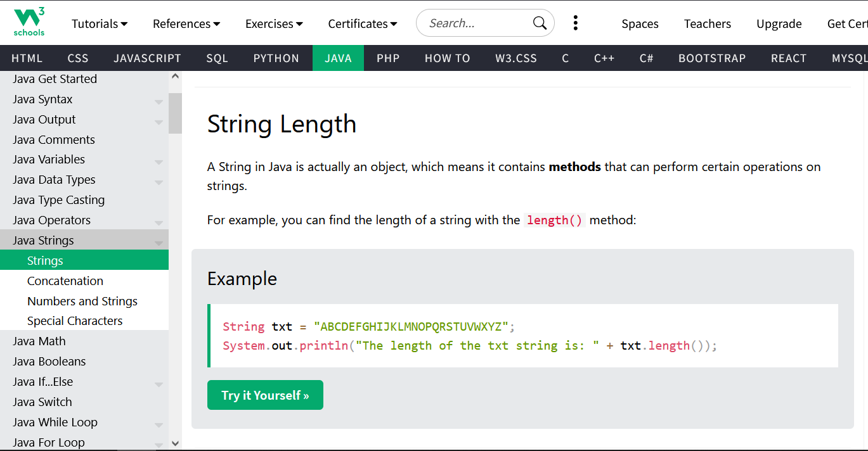Click into the Search input field
Screen dimensions: 868x451
tap(476, 23)
